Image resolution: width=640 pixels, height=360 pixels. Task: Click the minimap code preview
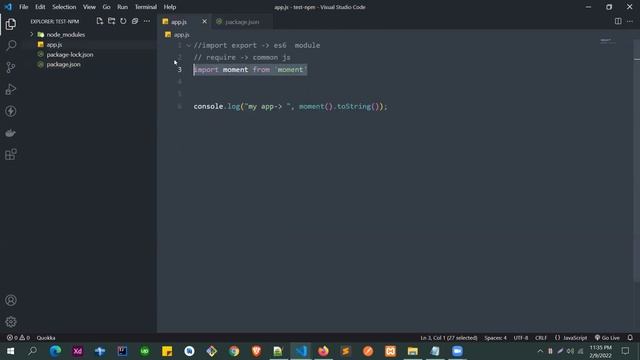(x=607, y=40)
